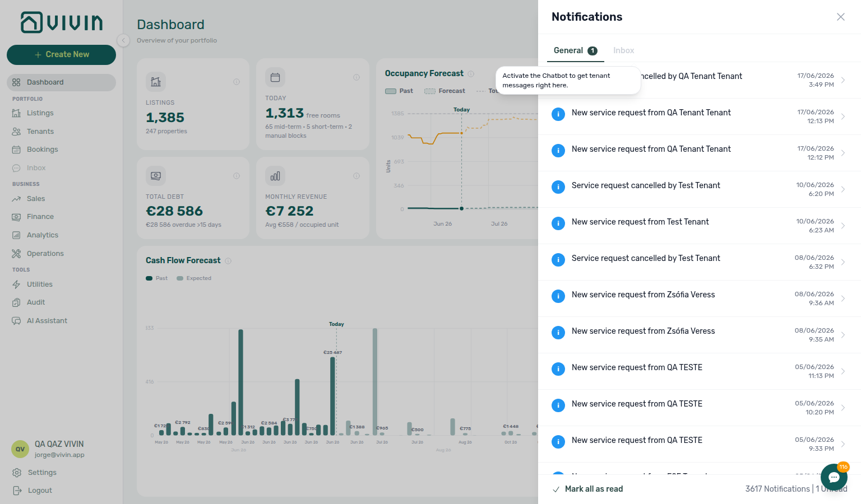The image size is (861, 504).
Task: Click jorge@vivin.app email text
Action: pyautogui.click(x=59, y=455)
